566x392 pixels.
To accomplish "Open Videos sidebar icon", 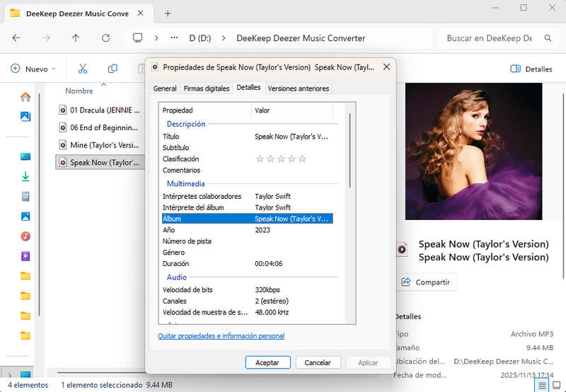I will pyautogui.click(x=25, y=256).
